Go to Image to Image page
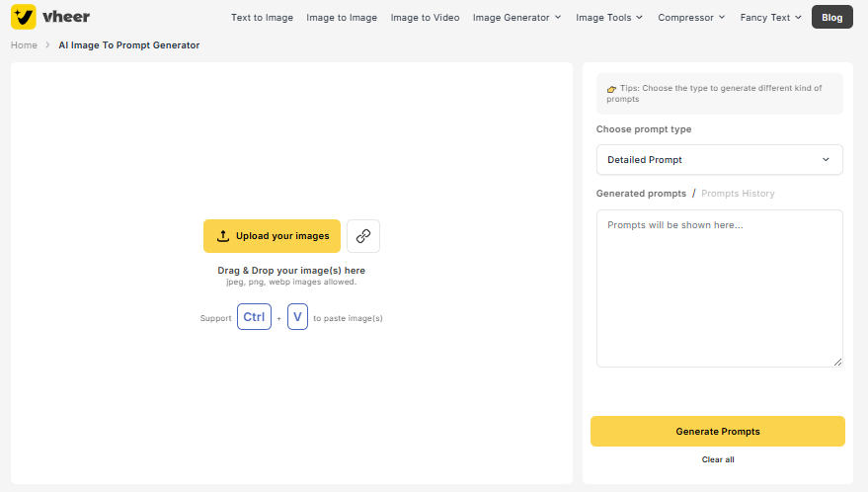Viewport: 868px width, 492px height. [x=342, y=17]
